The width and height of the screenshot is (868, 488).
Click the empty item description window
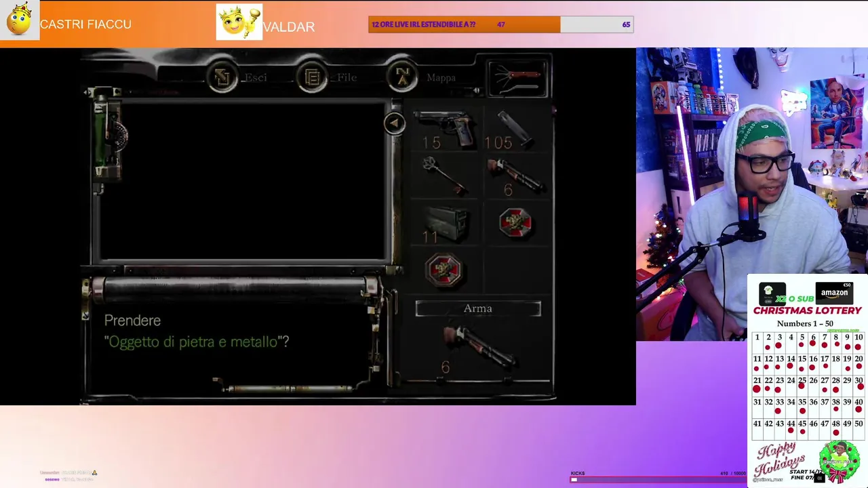tap(244, 181)
